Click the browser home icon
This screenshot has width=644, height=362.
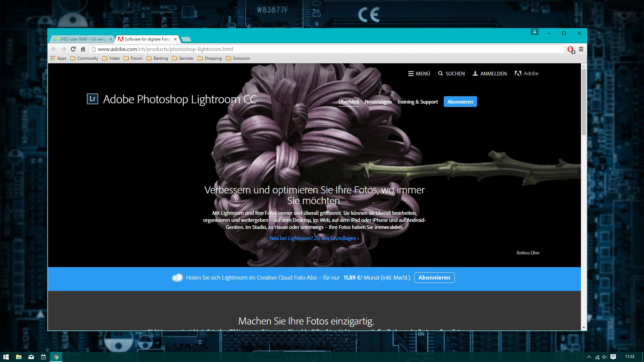click(83, 49)
